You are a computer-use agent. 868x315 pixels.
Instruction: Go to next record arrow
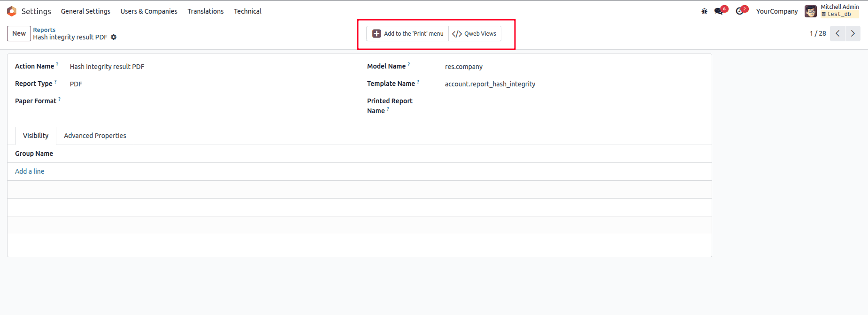click(x=853, y=33)
